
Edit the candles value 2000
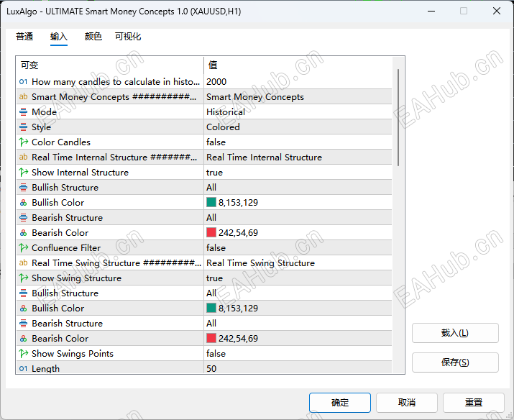[x=298, y=82]
